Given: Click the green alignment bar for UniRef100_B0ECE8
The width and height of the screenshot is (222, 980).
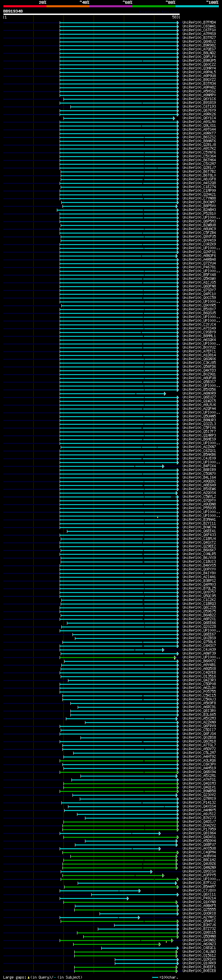Looking at the screenshot, I should 126,971.
